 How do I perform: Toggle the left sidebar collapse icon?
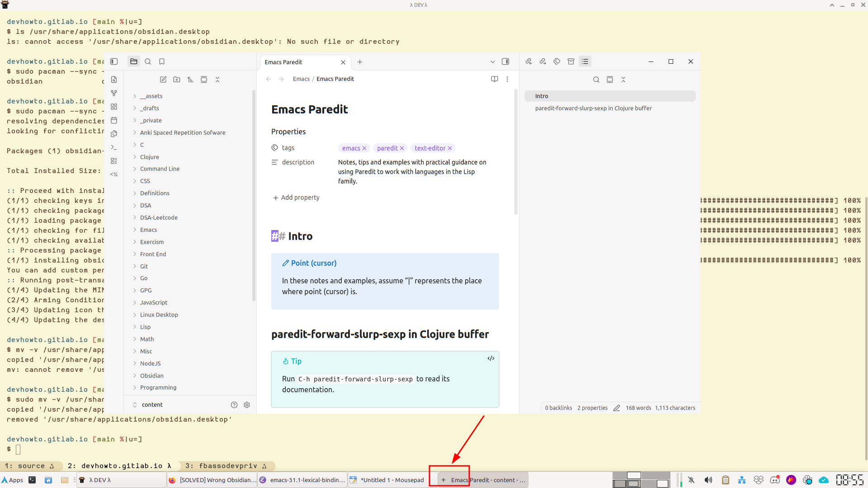tap(114, 61)
